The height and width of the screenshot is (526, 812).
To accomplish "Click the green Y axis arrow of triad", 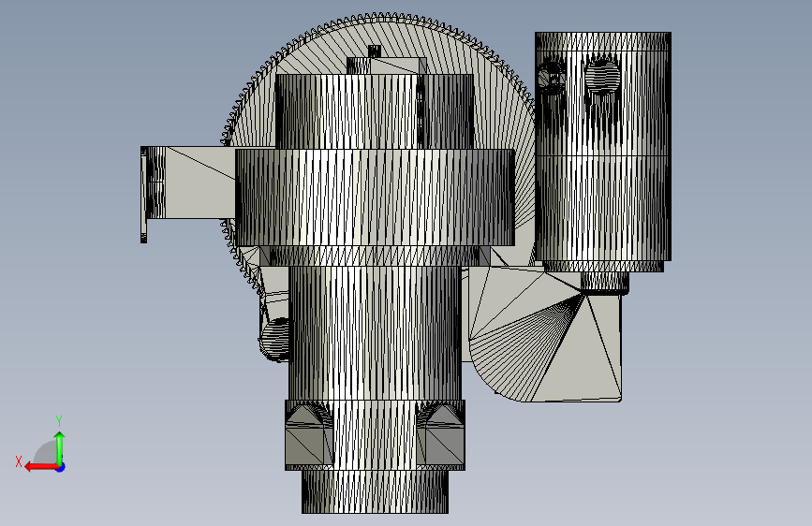I will pyautogui.click(x=60, y=447).
